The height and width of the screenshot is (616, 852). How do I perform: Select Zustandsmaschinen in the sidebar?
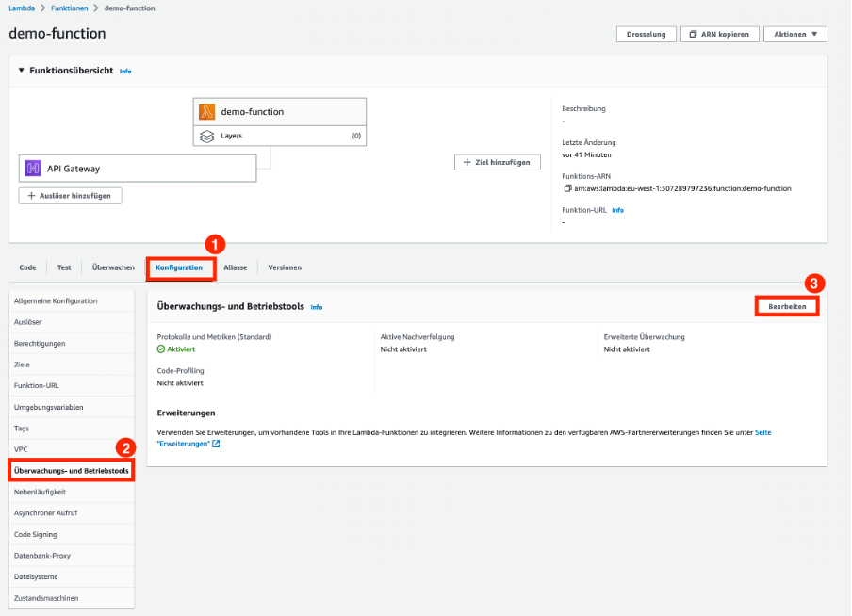[x=72, y=598]
